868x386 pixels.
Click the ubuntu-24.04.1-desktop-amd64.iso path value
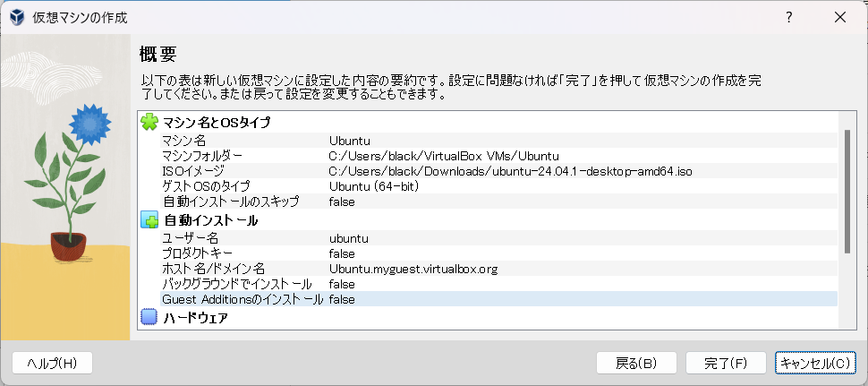coord(510,171)
